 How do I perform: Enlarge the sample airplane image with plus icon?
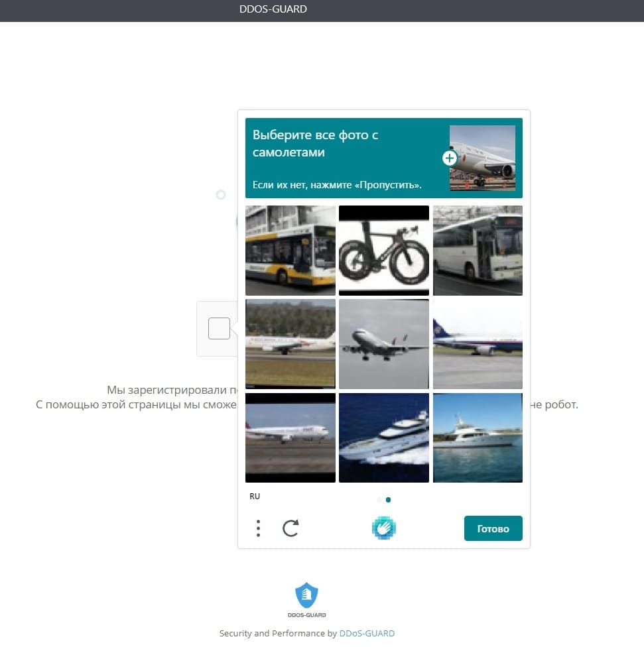click(450, 158)
